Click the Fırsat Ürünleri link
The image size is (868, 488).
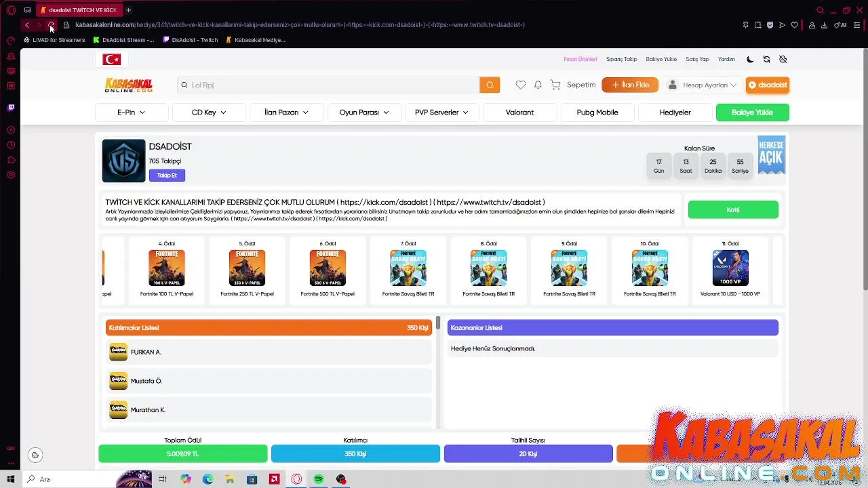pos(580,60)
